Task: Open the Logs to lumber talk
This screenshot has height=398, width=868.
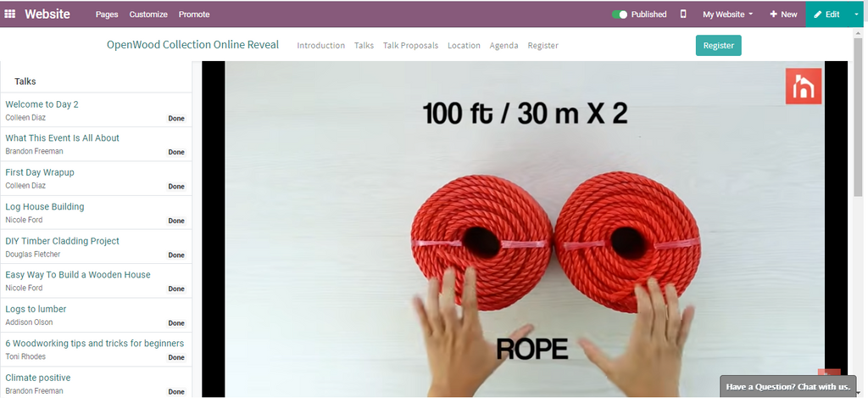Action: 96,315
